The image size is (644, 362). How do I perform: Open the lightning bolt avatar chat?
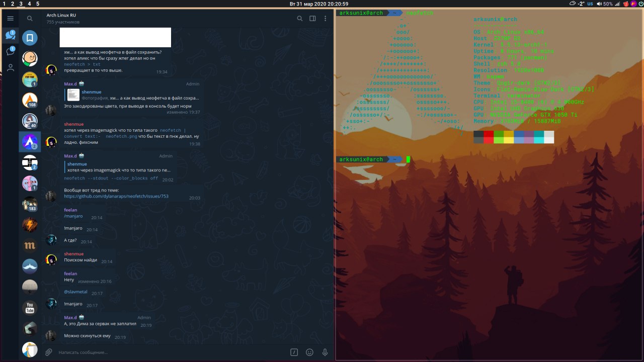pos(30,225)
